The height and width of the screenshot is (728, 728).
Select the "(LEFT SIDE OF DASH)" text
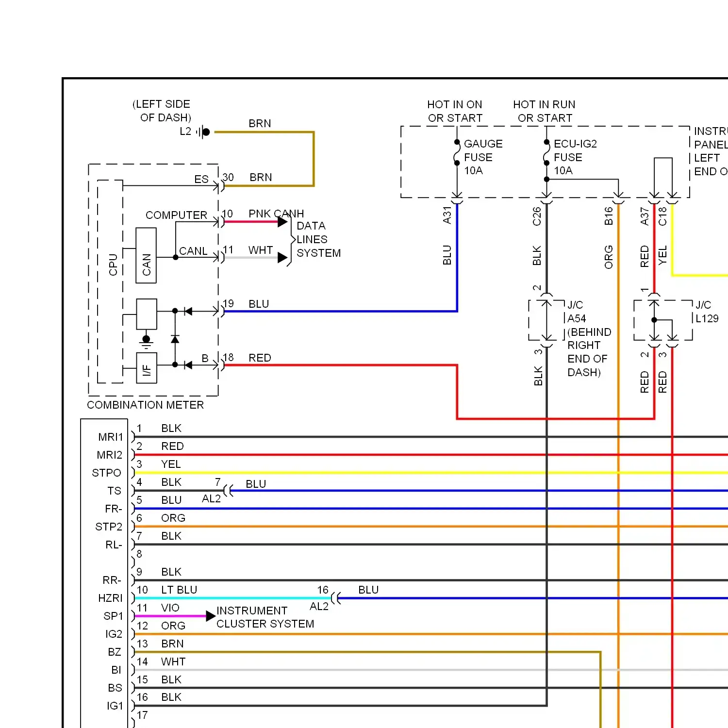click(x=162, y=111)
